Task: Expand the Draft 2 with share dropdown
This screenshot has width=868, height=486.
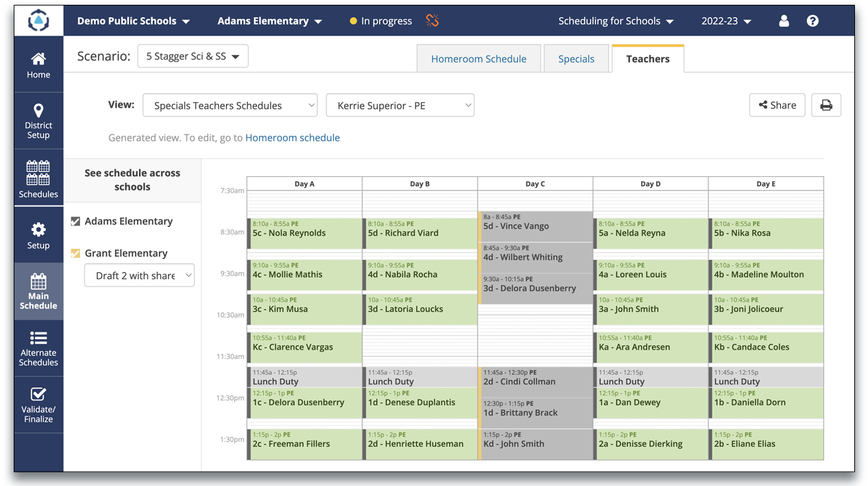Action: click(140, 276)
